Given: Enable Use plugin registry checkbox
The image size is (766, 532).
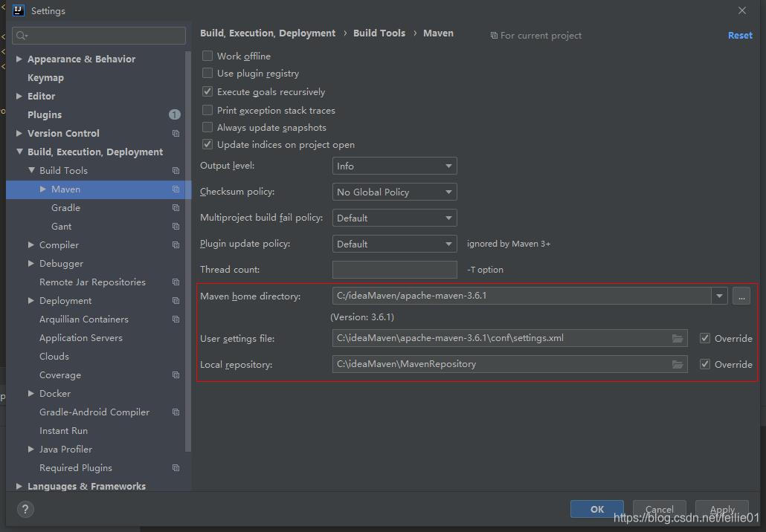Looking at the screenshot, I should [x=207, y=74].
